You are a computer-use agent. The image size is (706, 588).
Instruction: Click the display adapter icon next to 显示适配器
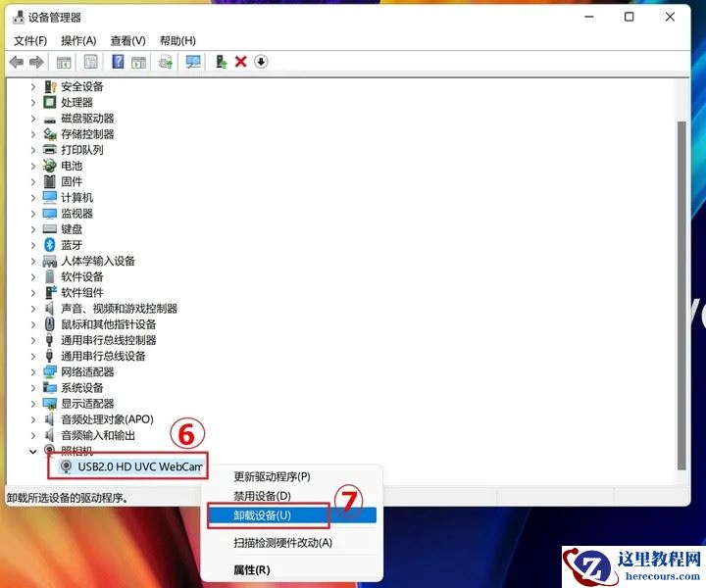click(x=50, y=404)
